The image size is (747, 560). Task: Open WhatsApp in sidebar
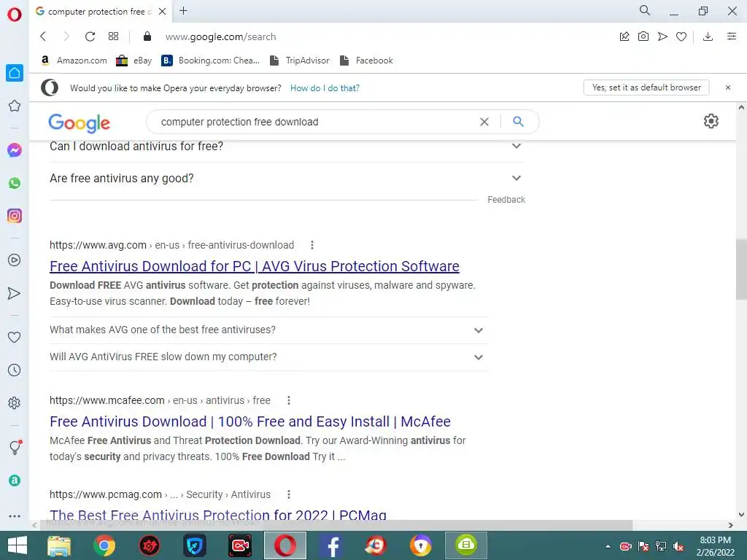(15, 183)
